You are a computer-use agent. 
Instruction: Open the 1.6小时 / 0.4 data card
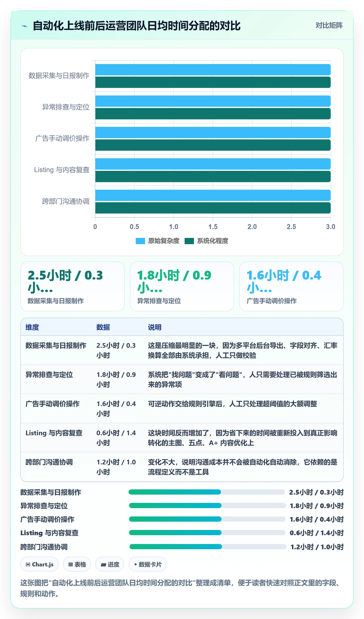pyautogui.click(x=291, y=286)
